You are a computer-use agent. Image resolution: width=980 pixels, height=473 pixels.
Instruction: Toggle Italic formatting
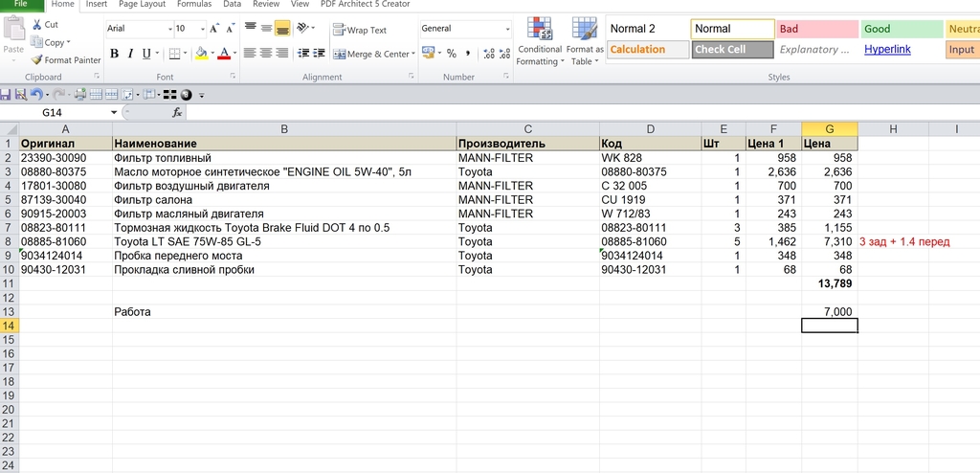point(130,54)
